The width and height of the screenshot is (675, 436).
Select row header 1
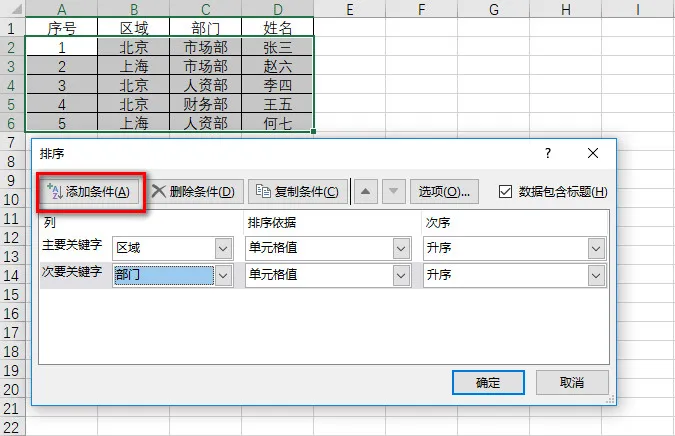click(x=11, y=28)
